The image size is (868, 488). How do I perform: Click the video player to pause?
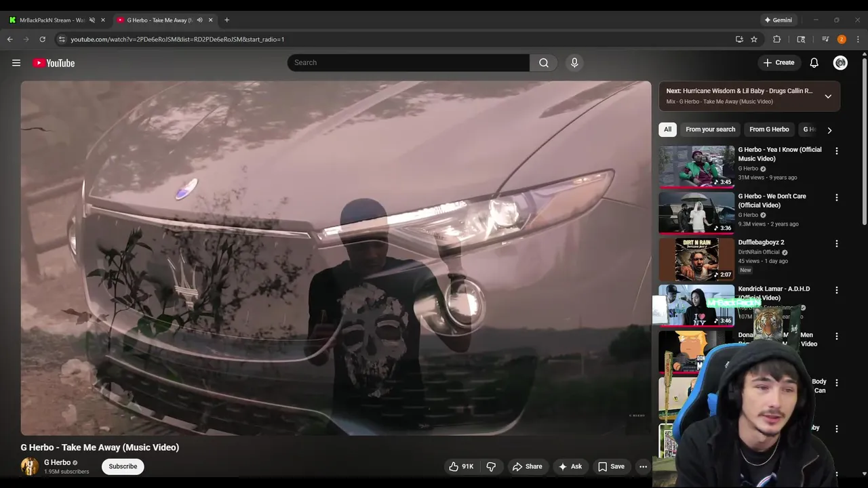tap(336, 258)
